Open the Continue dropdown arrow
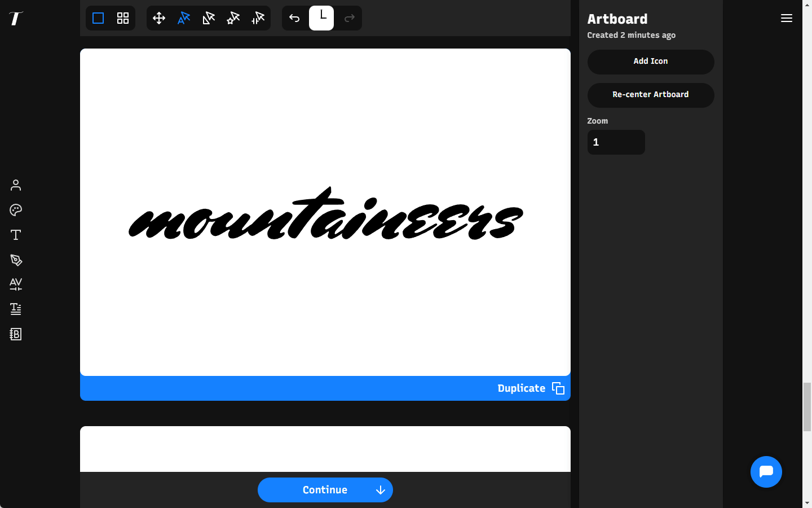This screenshot has width=812, height=508. pyautogui.click(x=380, y=490)
